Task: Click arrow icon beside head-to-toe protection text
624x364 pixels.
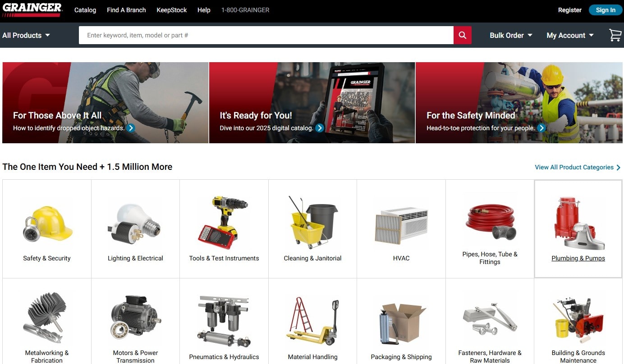Action: point(541,128)
